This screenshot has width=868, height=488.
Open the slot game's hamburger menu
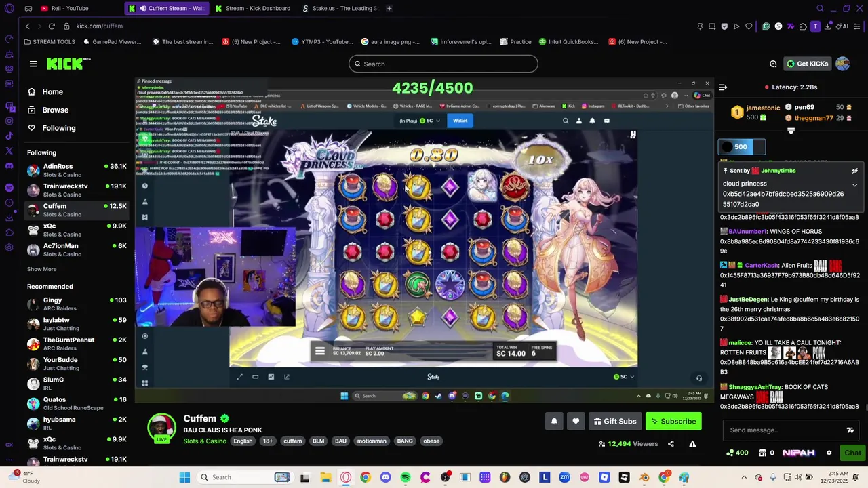tap(320, 351)
